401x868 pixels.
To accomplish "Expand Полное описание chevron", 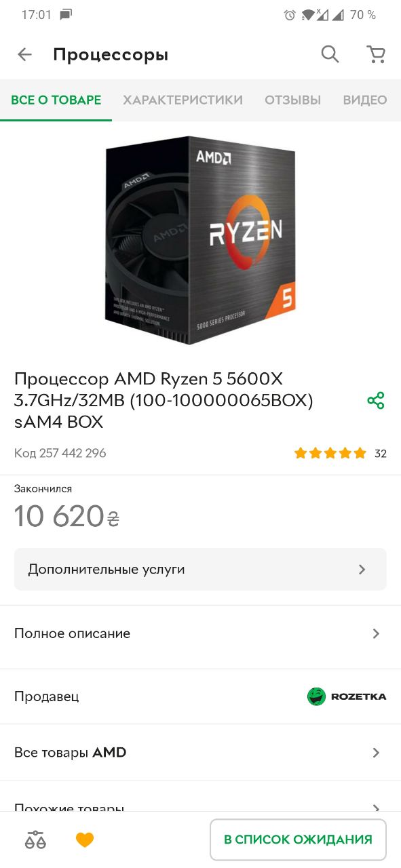I will [x=377, y=633].
